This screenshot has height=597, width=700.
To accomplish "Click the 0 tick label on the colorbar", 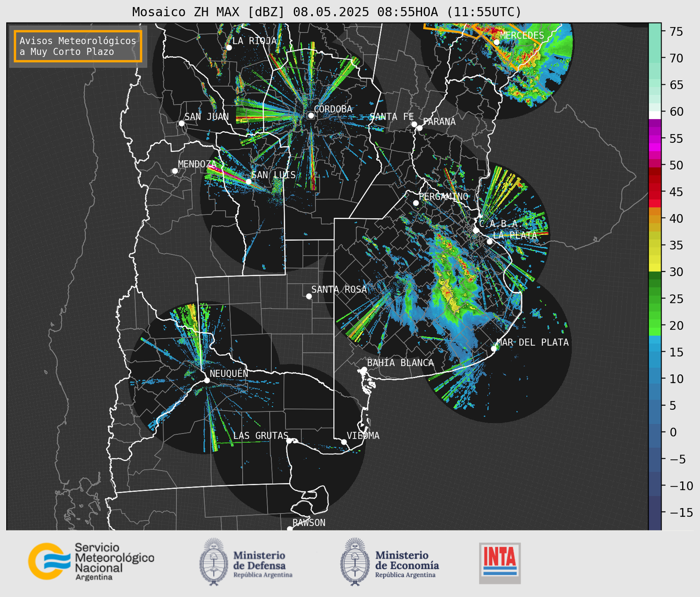I will [673, 432].
